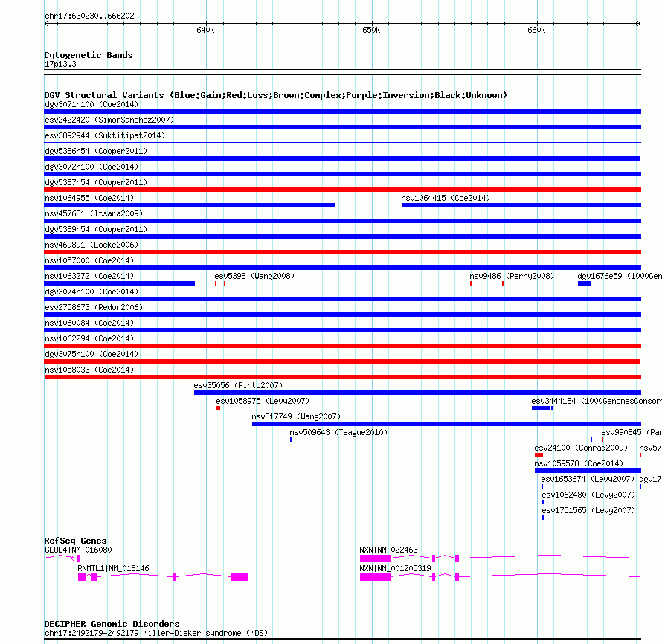This screenshot has height=644, width=662.
Task: Click the DGV Structural Variants track title
Action: coord(275,95)
